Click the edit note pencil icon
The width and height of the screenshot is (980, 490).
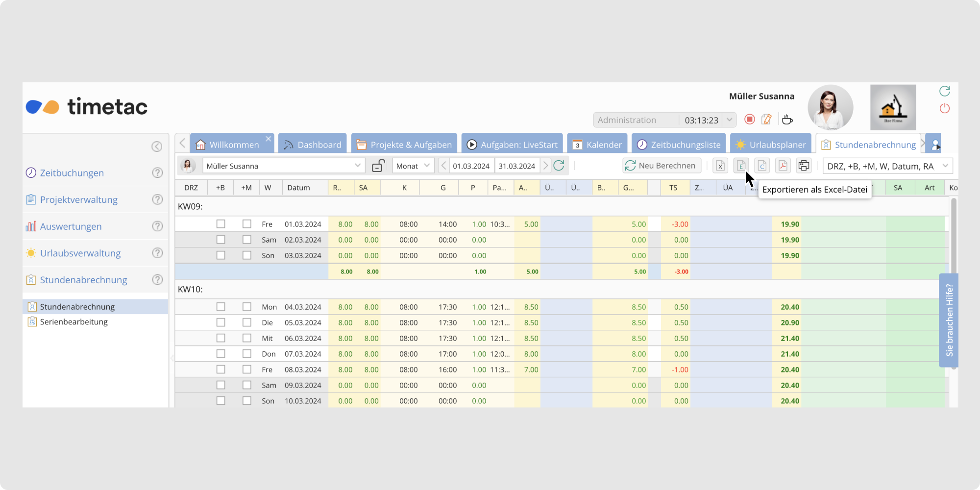(x=766, y=119)
